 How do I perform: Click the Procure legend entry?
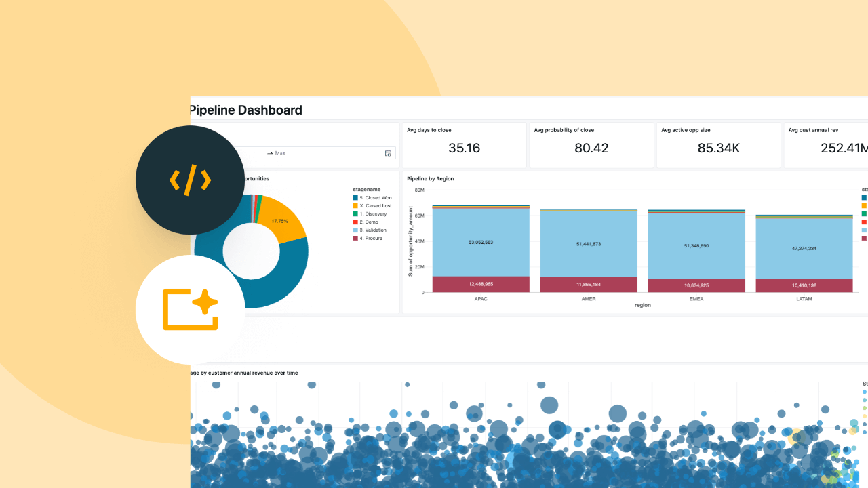[371, 239]
